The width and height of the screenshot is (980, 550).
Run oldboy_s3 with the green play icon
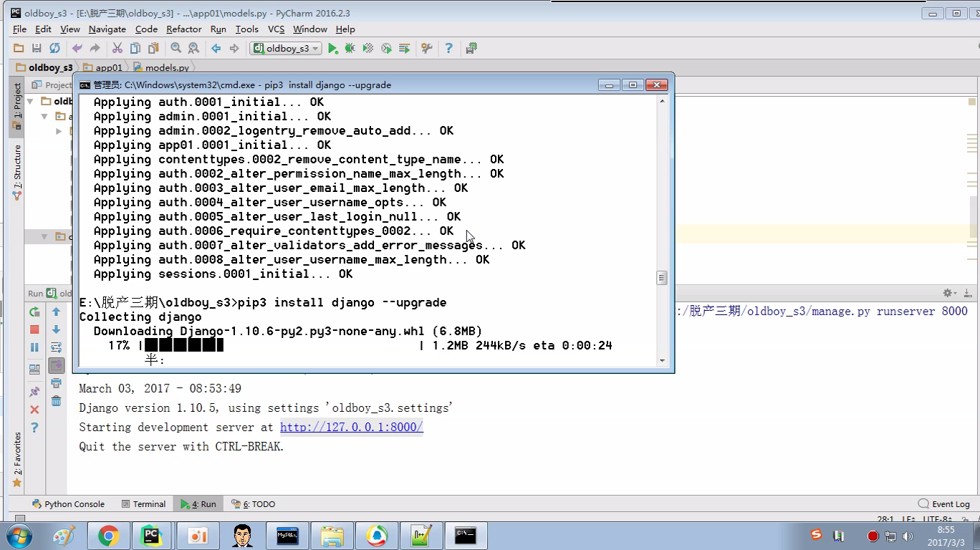(332, 48)
